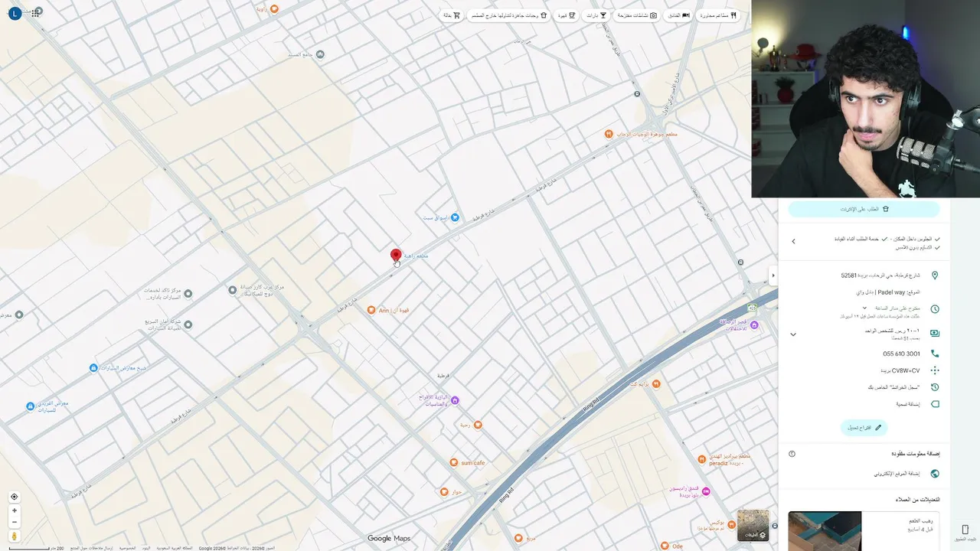This screenshot has width=980, height=551.
Task: Open the Arin cafe marker on the map
Action: 371,310
